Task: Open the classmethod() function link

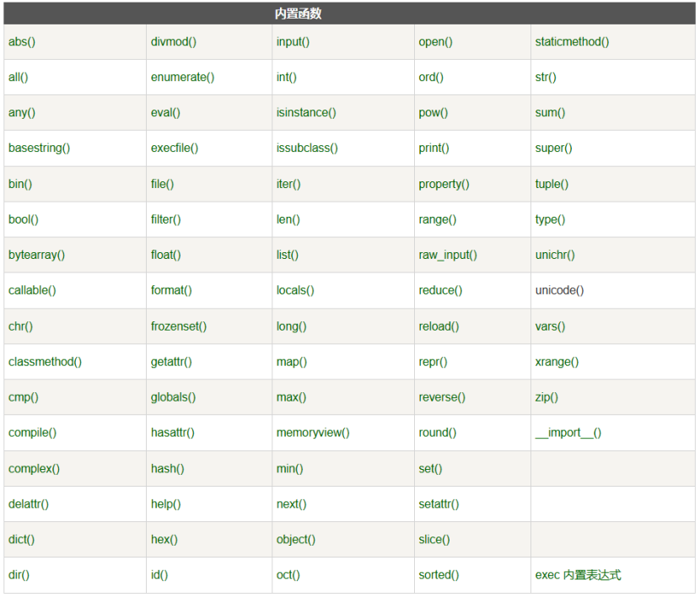Action: click(45, 362)
